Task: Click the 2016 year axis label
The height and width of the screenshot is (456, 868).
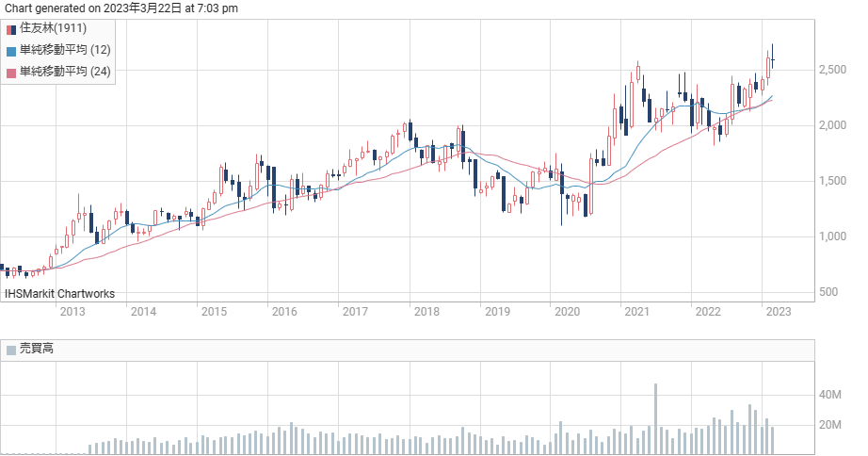Action: 284,312
